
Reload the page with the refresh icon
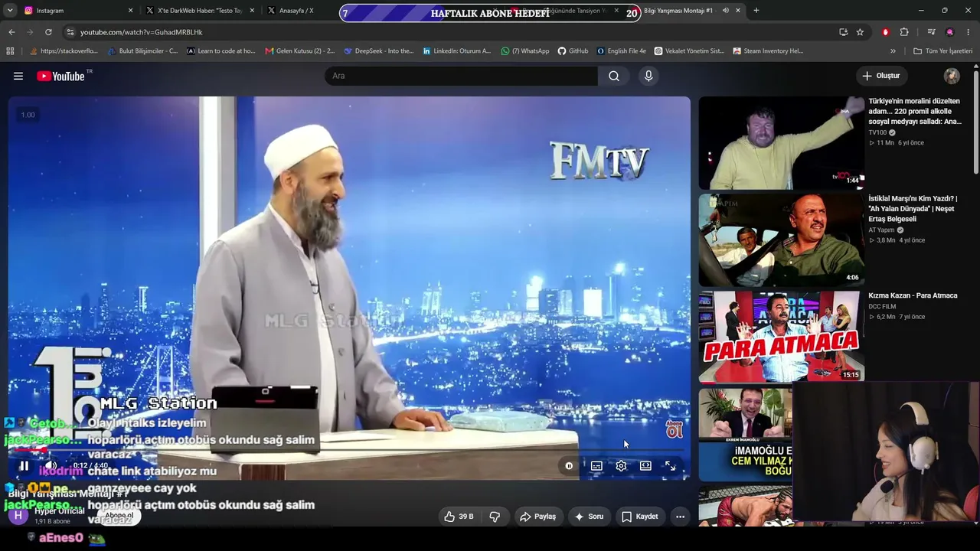point(48,32)
